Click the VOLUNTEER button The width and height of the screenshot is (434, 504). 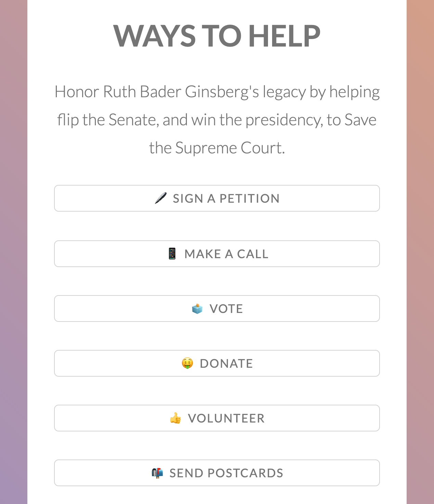tap(217, 418)
